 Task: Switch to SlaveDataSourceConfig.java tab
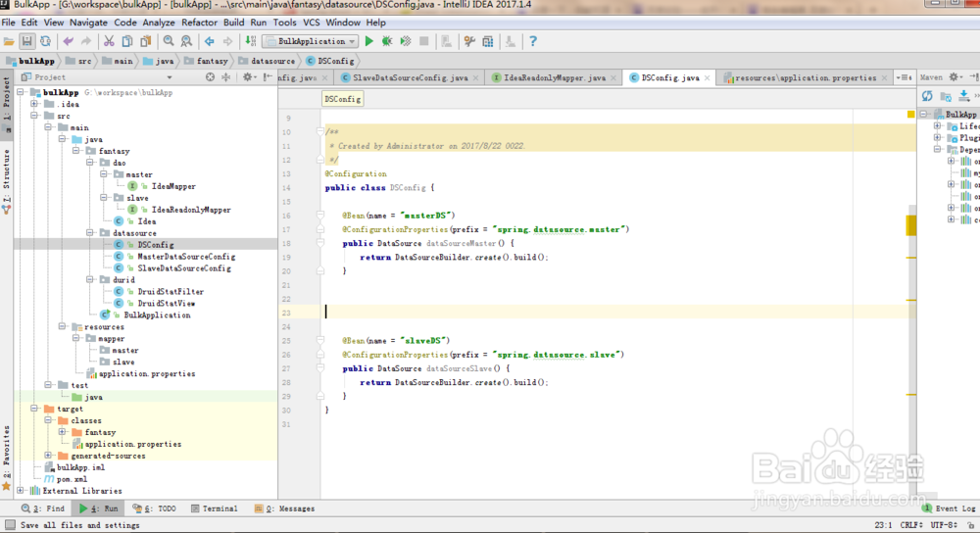(410, 77)
